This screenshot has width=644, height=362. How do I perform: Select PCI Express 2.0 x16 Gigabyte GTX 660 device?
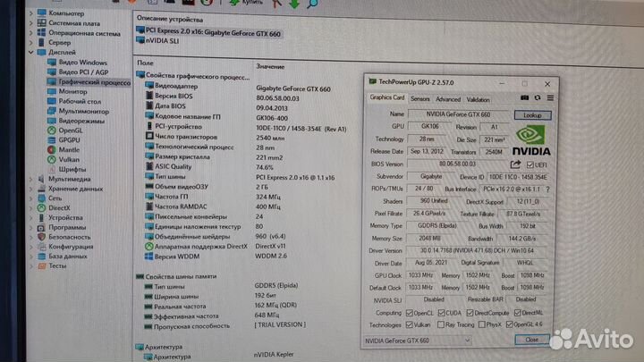(x=213, y=33)
